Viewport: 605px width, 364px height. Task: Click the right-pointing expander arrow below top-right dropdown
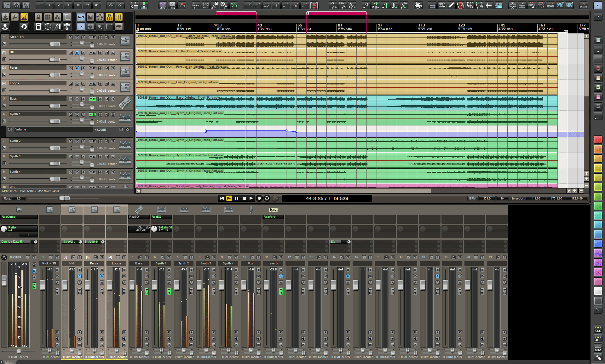pos(598,17)
